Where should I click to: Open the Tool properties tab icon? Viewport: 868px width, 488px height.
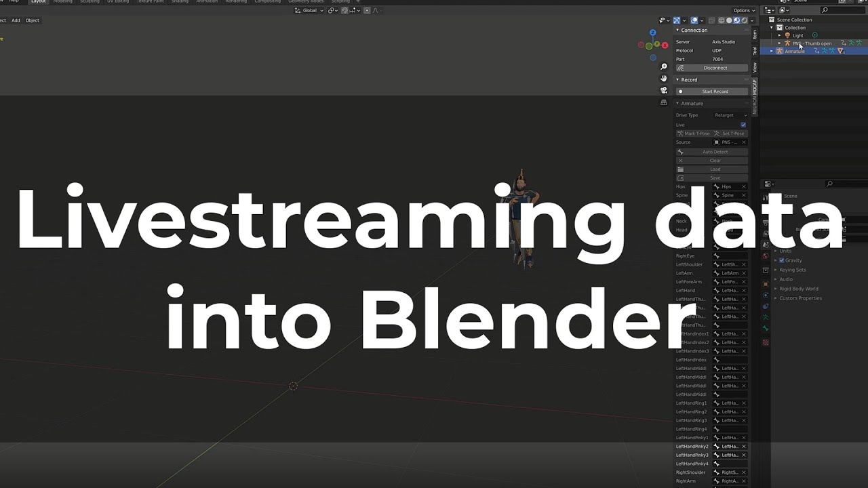[766, 197]
